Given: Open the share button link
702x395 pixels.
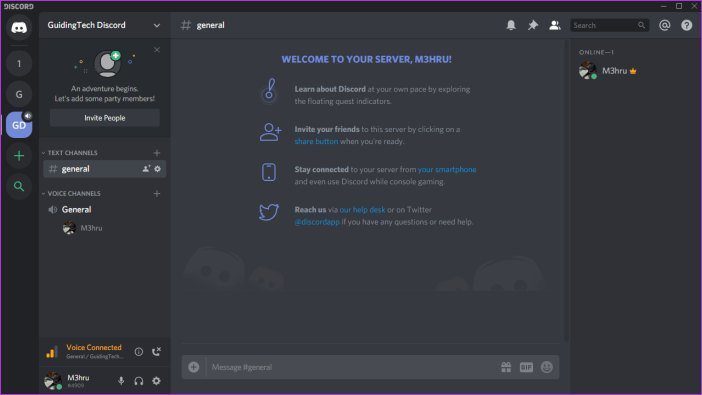Looking at the screenshot, I should 316,141.
